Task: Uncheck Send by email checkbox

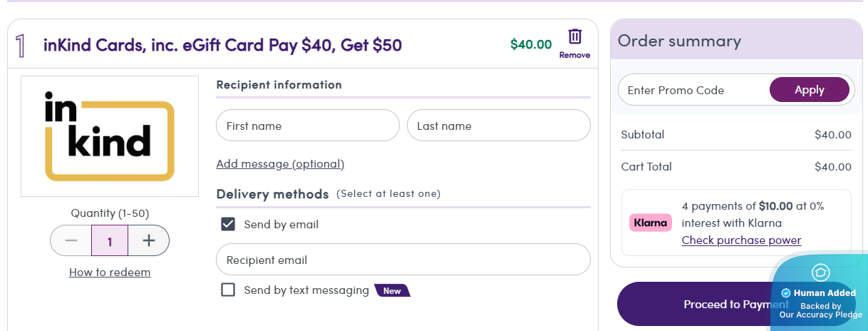Action: point(228,224)
